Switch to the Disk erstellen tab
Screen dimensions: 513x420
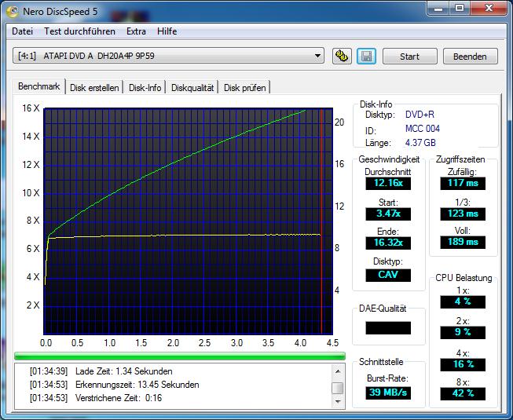[x=94, y=88]
